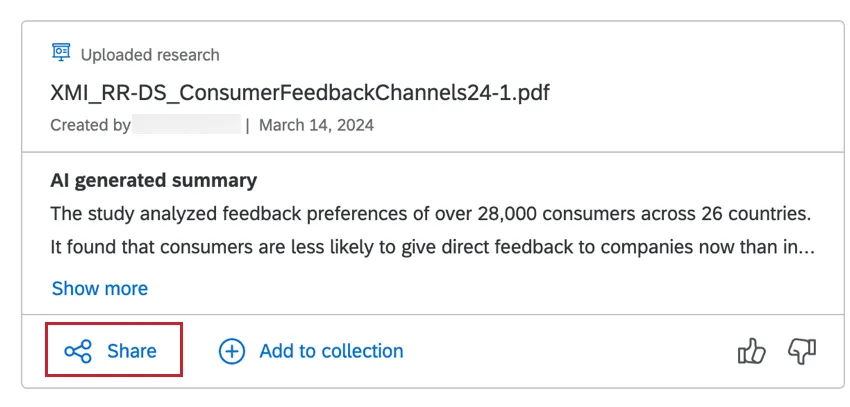Expand the summary with Show more
The height and width of the screenshot is (407, 850).
pyautogui.click(x=99, y=288)
